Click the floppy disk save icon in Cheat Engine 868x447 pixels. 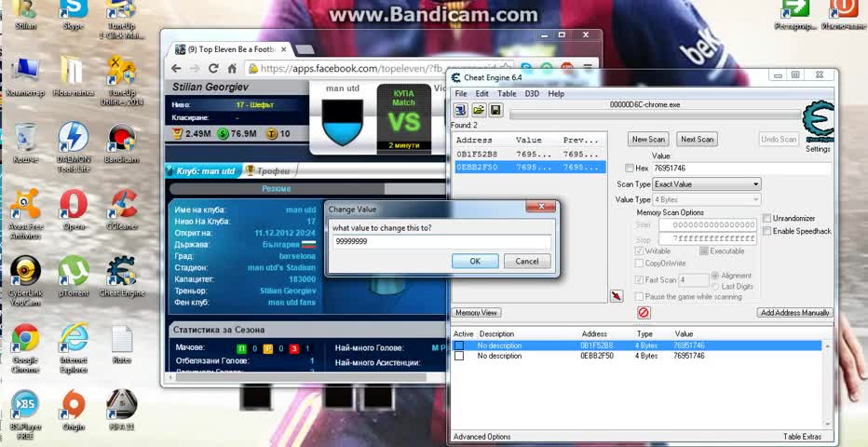[496, 110]
